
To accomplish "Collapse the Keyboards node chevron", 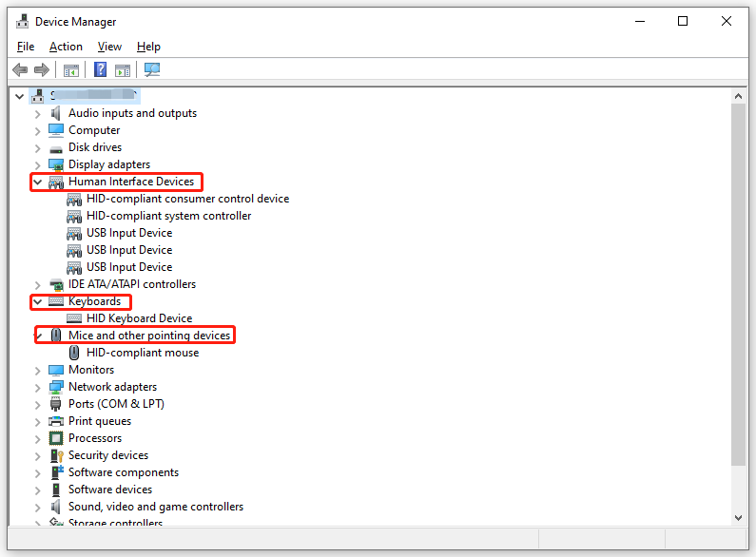I will click(38, 301).
